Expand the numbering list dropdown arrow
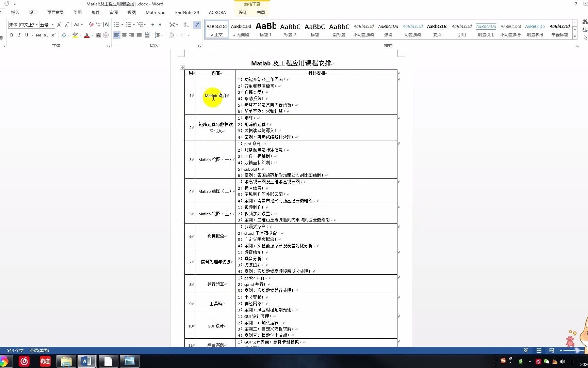Screen dimensions: 588x368 pos(134,25)
